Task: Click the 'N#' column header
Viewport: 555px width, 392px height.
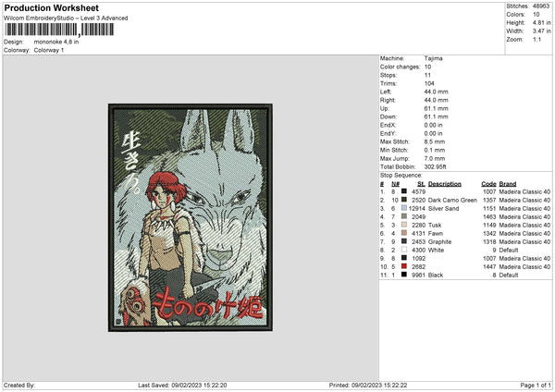Action: click(395, 184)
